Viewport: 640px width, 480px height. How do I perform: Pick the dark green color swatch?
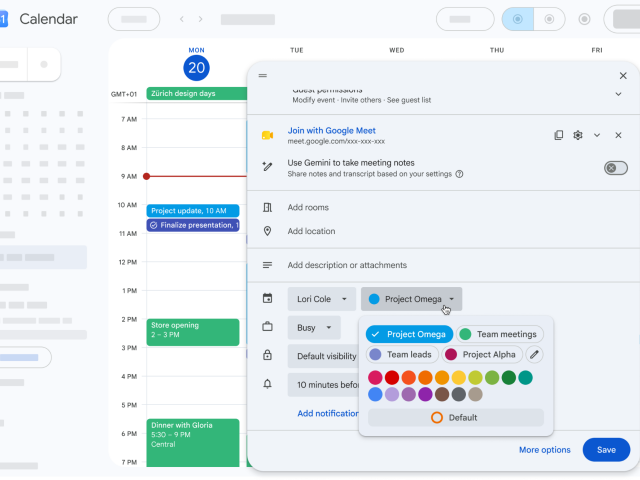point(509,378)
